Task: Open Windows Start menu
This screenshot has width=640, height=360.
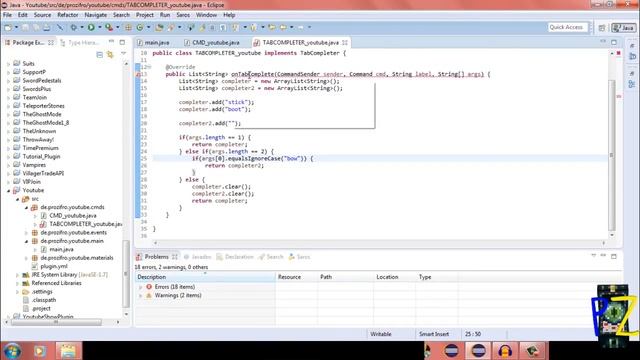Action: click(12, 351)
